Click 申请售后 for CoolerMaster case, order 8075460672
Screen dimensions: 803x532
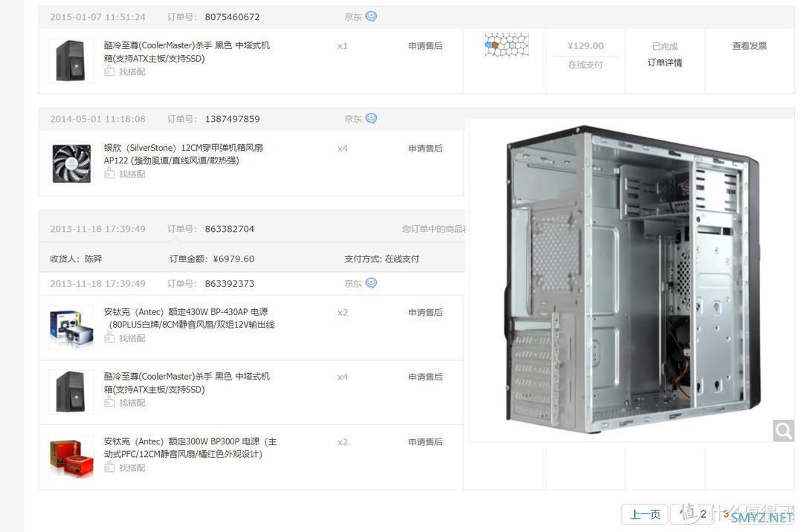click(x=425, y=45)
